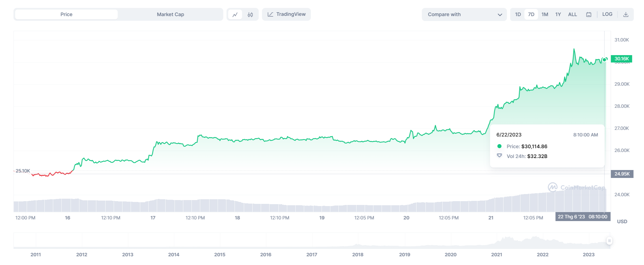Click the 2019 year in the overview timeline
The height and width of the screenshot is (265, 644).
[405, 255]
